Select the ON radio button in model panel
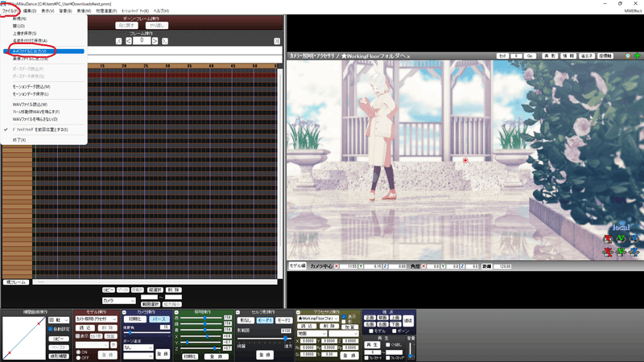The image size is (644, 362). pos(78,352)
